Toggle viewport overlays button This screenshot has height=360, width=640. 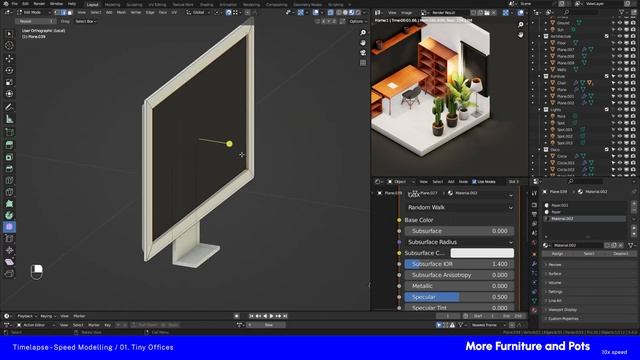[x=316, y=13]
